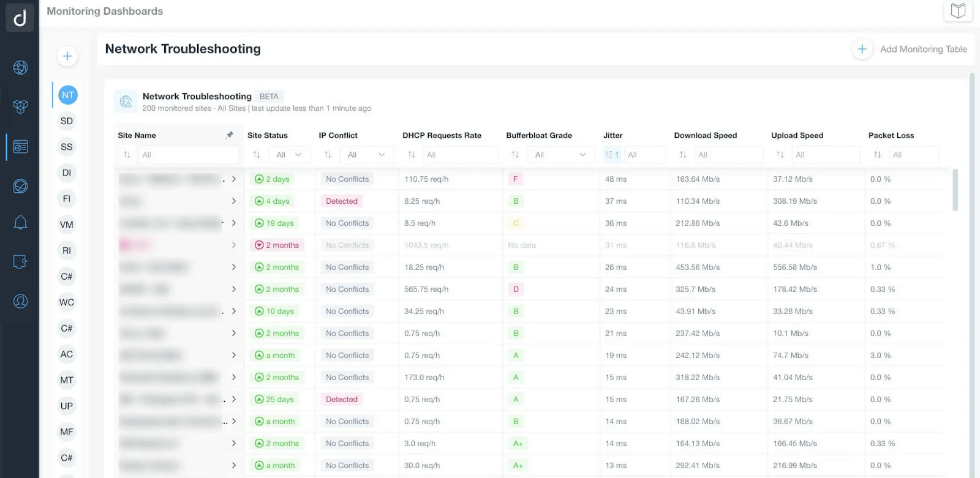Image resolution: width=980 pixels, height=478 pixels.
Task: Sort by Upload Speed arrows icon
Action: coord(780,155)
